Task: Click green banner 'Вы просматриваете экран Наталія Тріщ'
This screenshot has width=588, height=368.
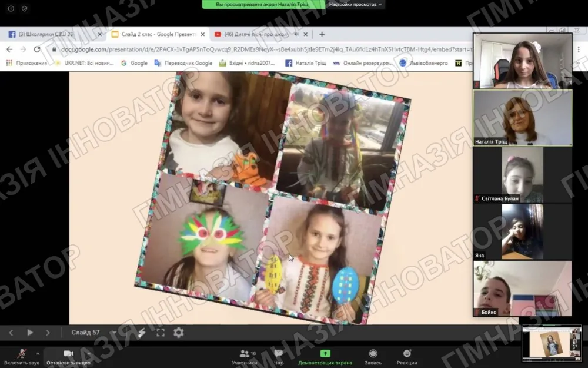Action: [x=263, y=5]
